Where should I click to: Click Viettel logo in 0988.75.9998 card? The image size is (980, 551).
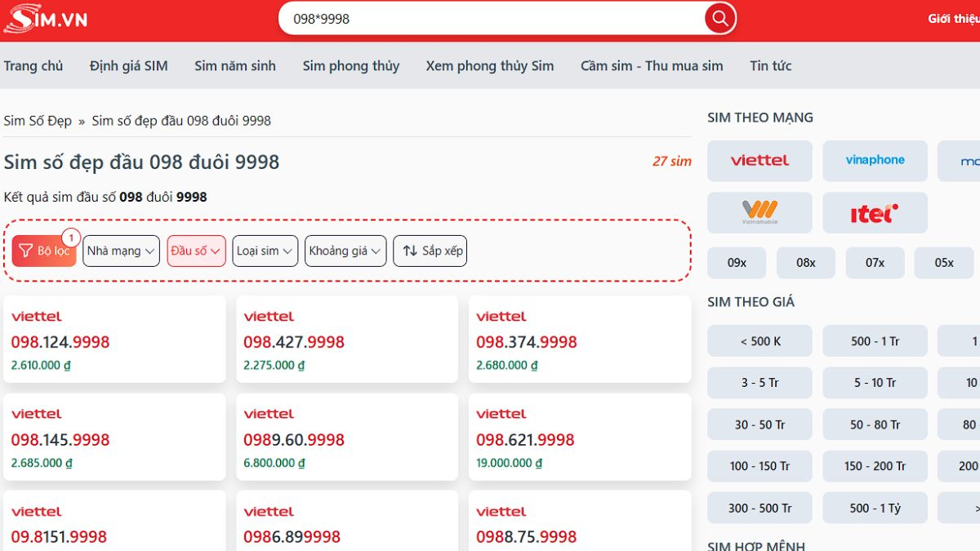click(x=501, y=512)
